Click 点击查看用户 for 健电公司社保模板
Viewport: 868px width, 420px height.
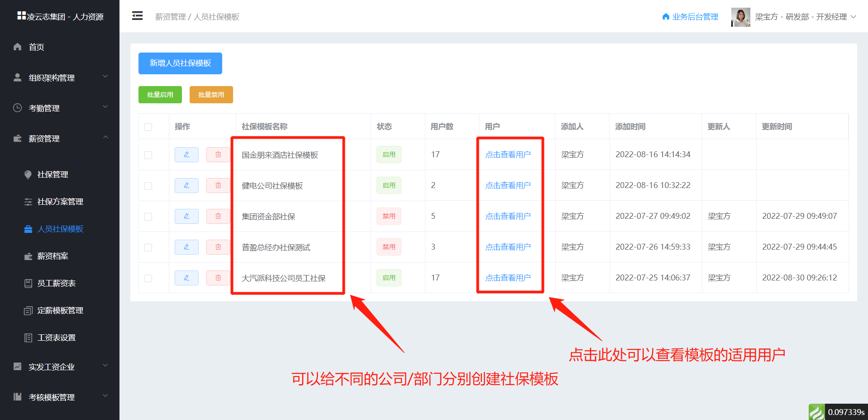508,185
